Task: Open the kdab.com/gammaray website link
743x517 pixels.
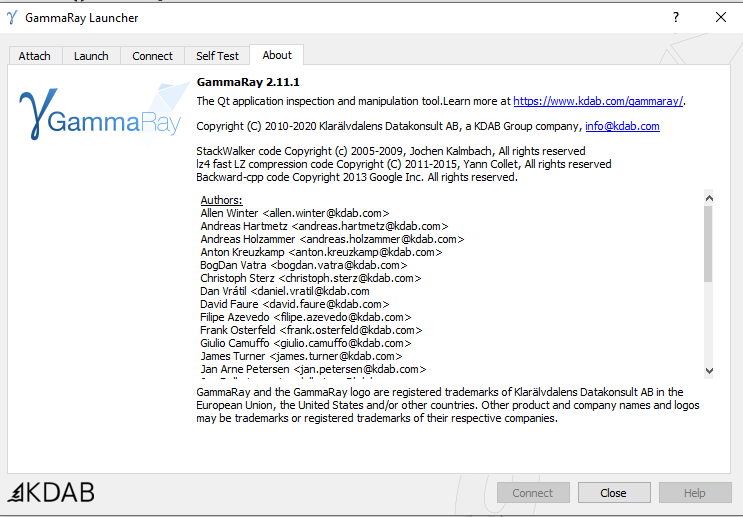Action: pos(598,101)
